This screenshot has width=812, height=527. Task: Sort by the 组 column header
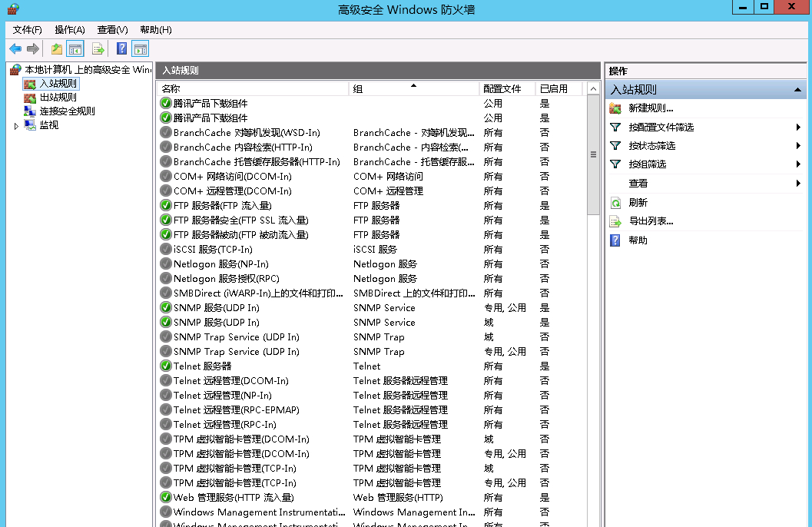[414, 89]
